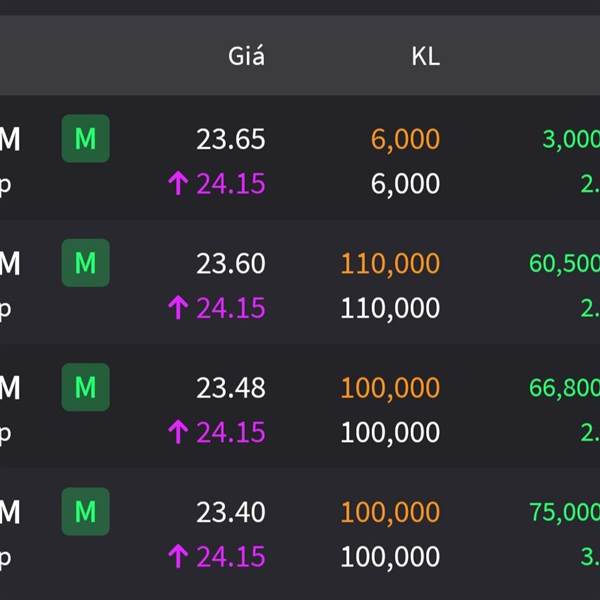Click the green M badge beside price 23.48

[x=85, y=387]
